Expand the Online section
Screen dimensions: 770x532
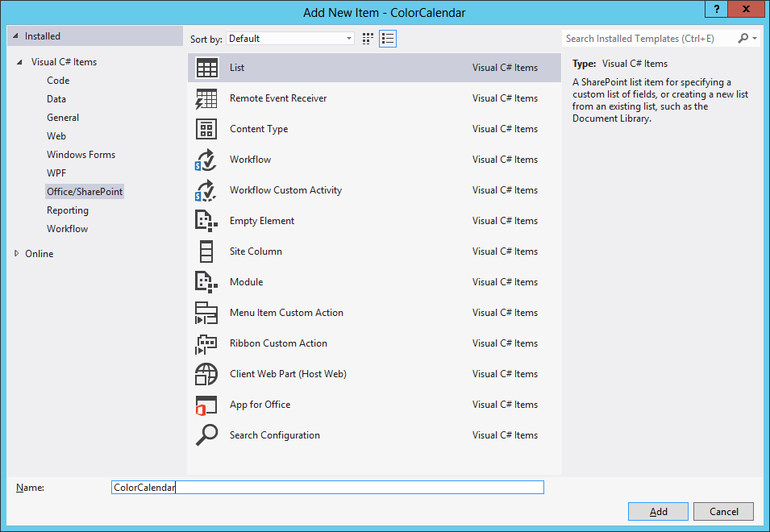tap(16, 253)
